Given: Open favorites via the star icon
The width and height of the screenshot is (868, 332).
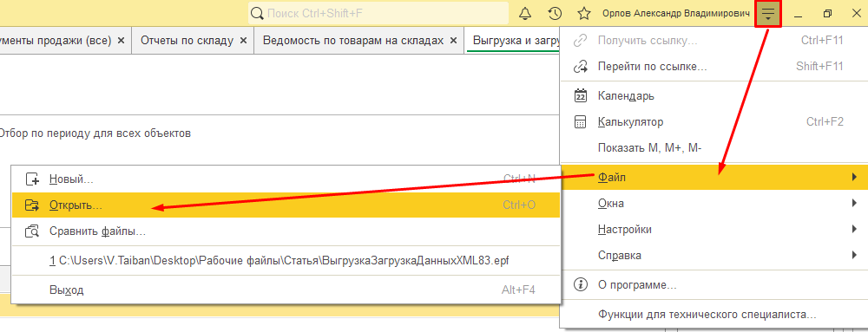Looking at the screenshot, I should click(x=584, y=13).
